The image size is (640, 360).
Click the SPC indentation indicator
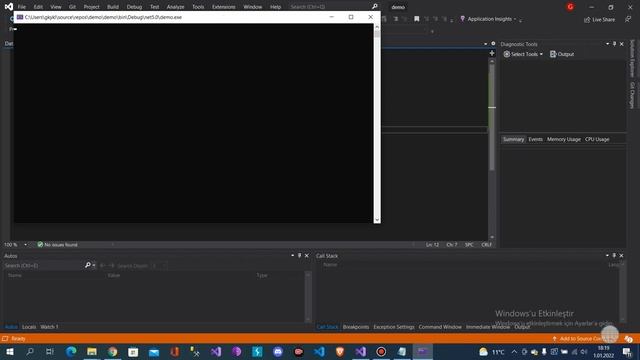[x=469, y=244]
